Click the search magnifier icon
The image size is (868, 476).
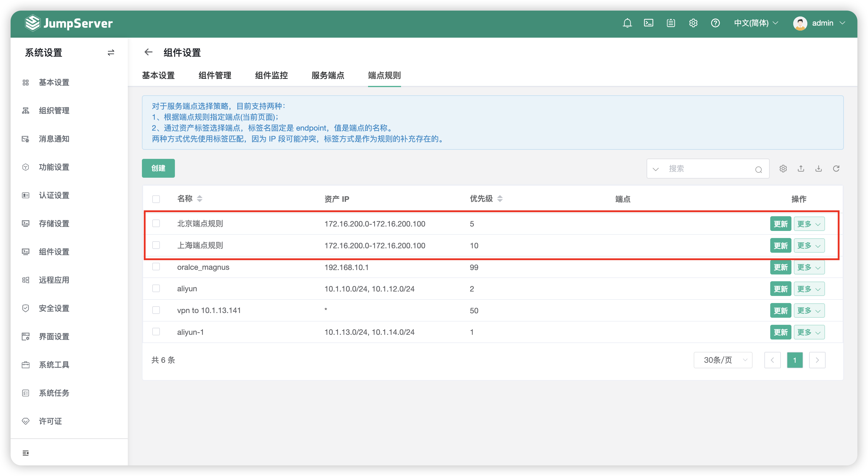click(x=758, y=169)
